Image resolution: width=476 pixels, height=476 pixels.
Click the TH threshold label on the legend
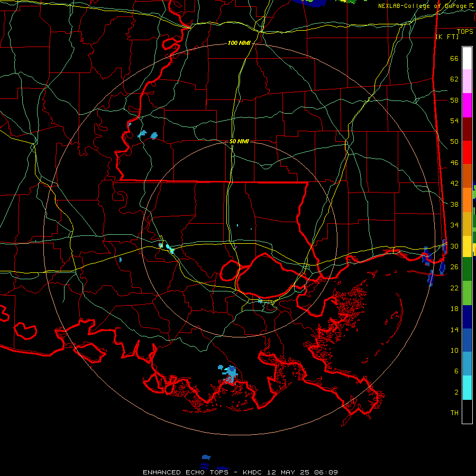[x=454, y=413]
